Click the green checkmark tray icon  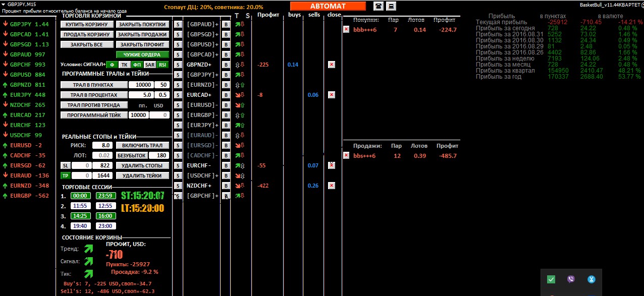click(x=551, y=279)
